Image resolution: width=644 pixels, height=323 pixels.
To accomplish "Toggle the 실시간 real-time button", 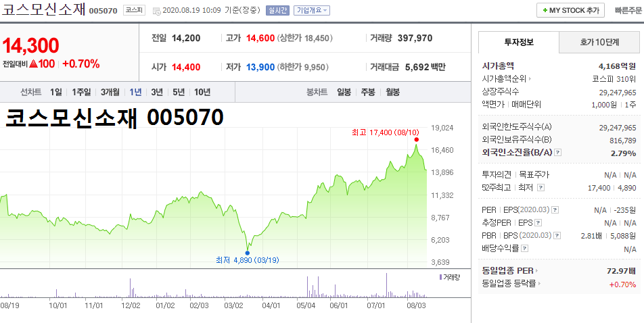I will 277,11.
